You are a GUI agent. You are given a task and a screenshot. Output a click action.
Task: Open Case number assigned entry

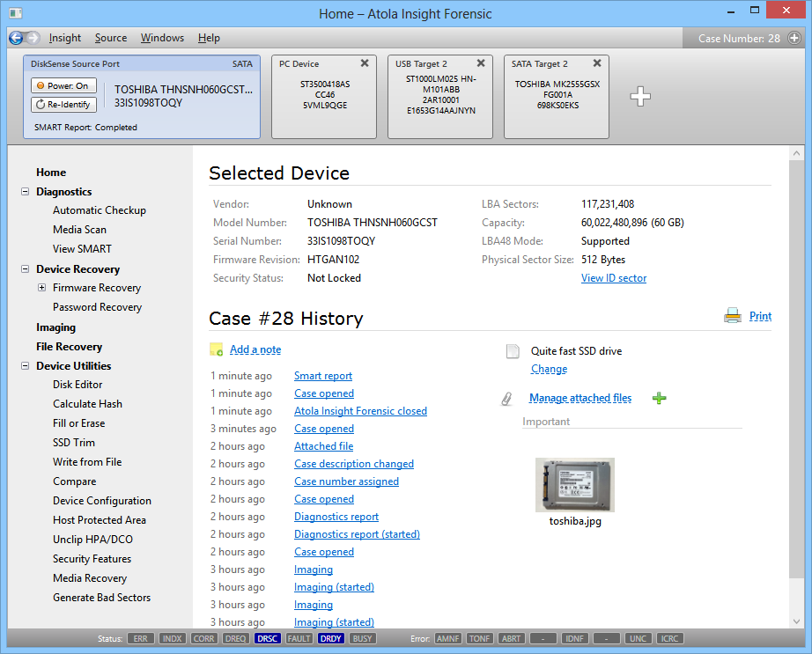coord(346,481)
